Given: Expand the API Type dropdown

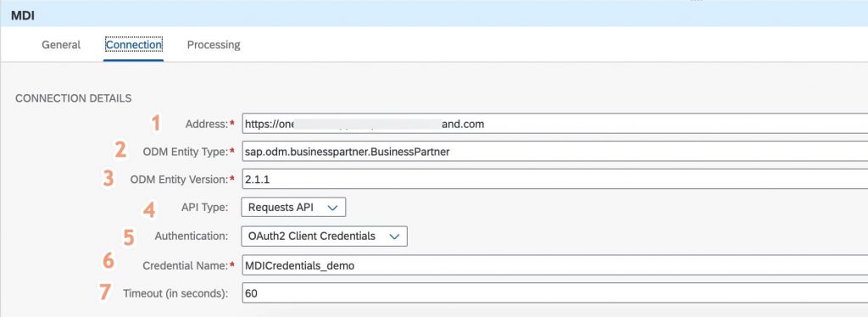Looking at the screenshot, I should click(293, 208).
